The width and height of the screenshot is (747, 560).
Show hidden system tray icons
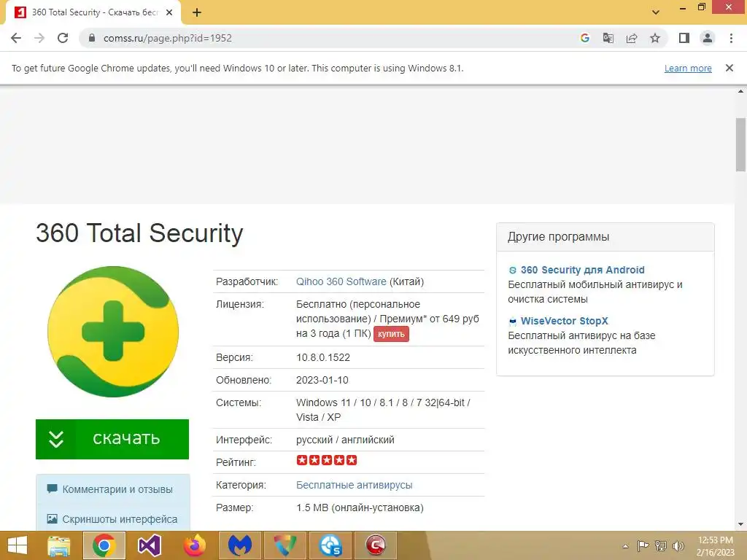(x=625, y=546)
